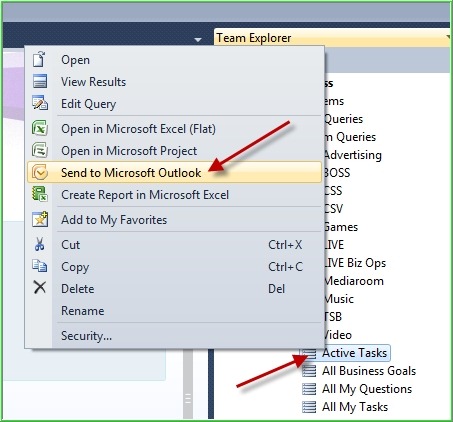The image size is (453, 422).
Task: Select Rename in the context menu
Action: point(174,311)
